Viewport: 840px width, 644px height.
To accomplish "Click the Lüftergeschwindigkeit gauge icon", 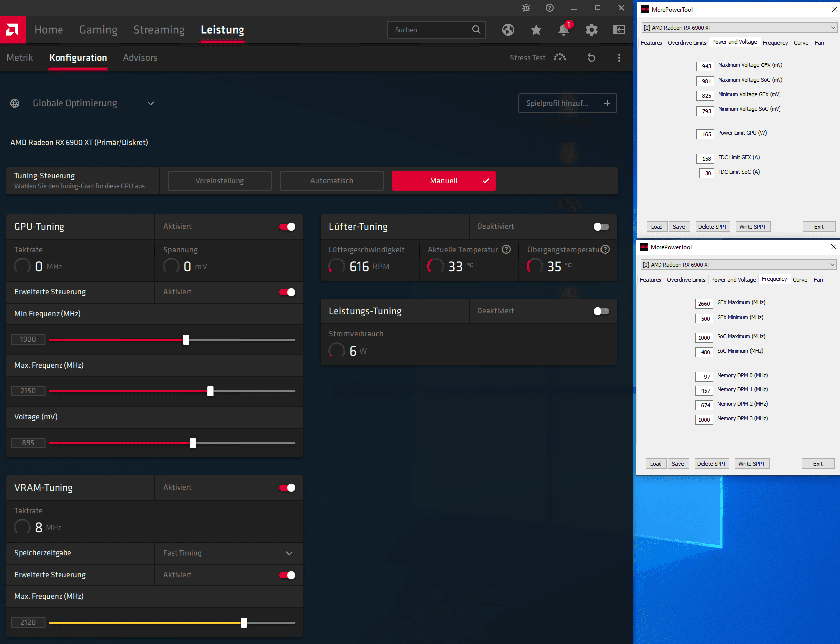I will [x=337, y=266].
